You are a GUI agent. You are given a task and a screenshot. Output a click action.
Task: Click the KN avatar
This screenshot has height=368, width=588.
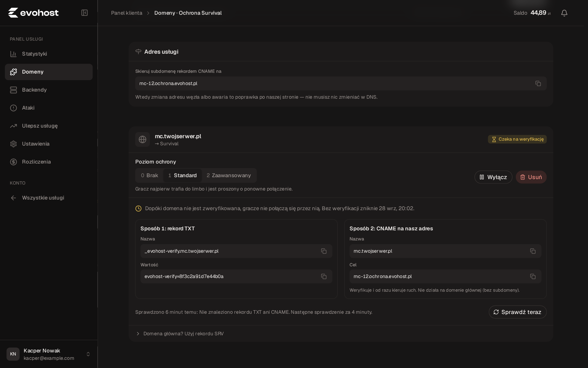click(x=13, y=354)
